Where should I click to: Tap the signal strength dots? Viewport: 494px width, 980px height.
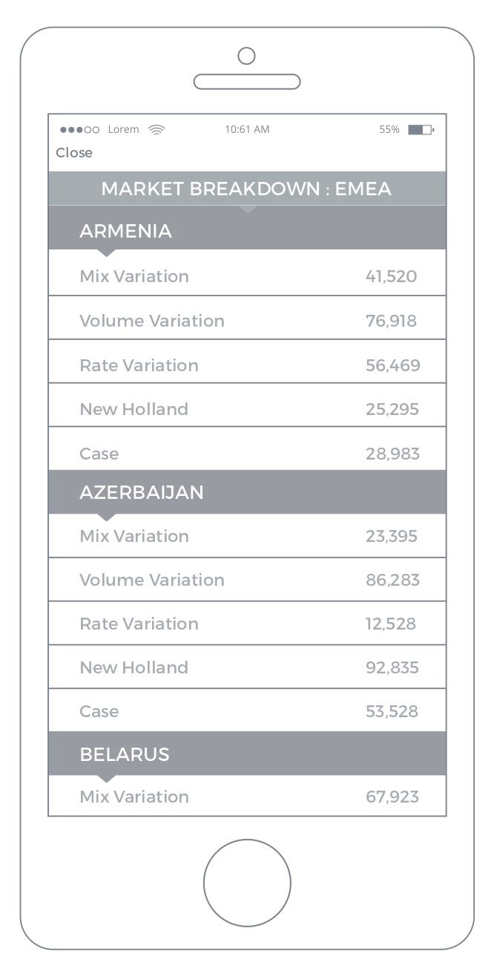pos(79,129)
